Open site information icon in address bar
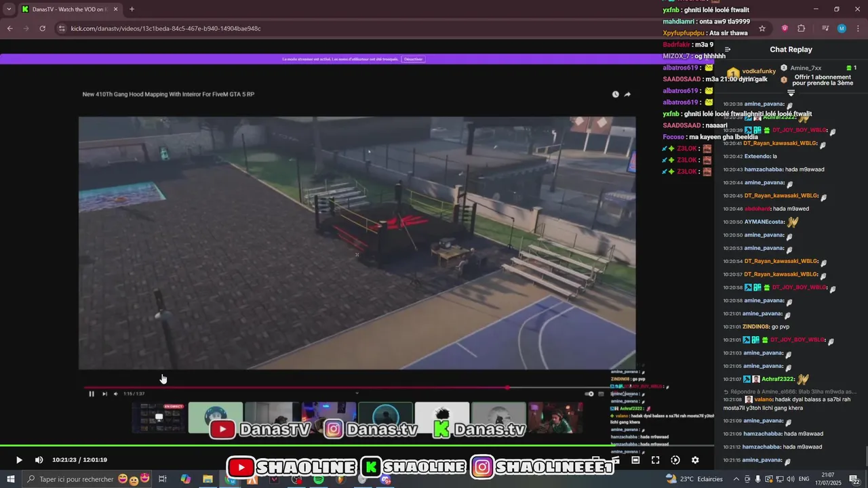Image resolution: width=868 pixels, height=488 pixels. (x=62, y=28)
